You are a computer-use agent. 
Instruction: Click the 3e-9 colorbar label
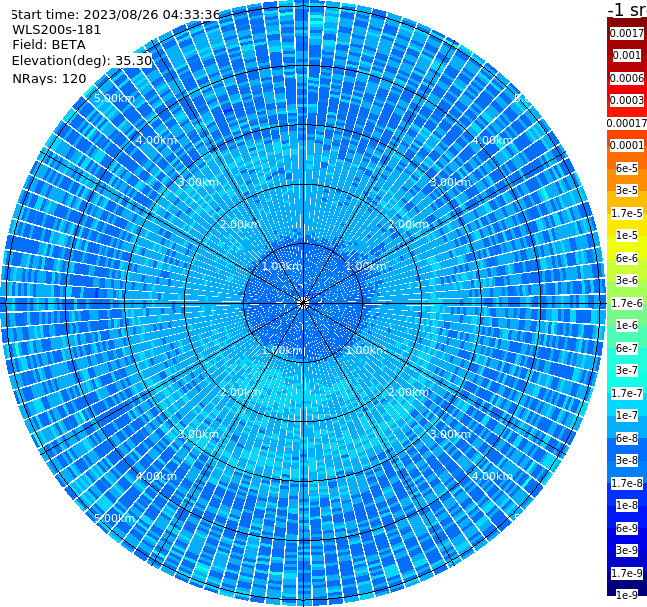coord(627,550)
